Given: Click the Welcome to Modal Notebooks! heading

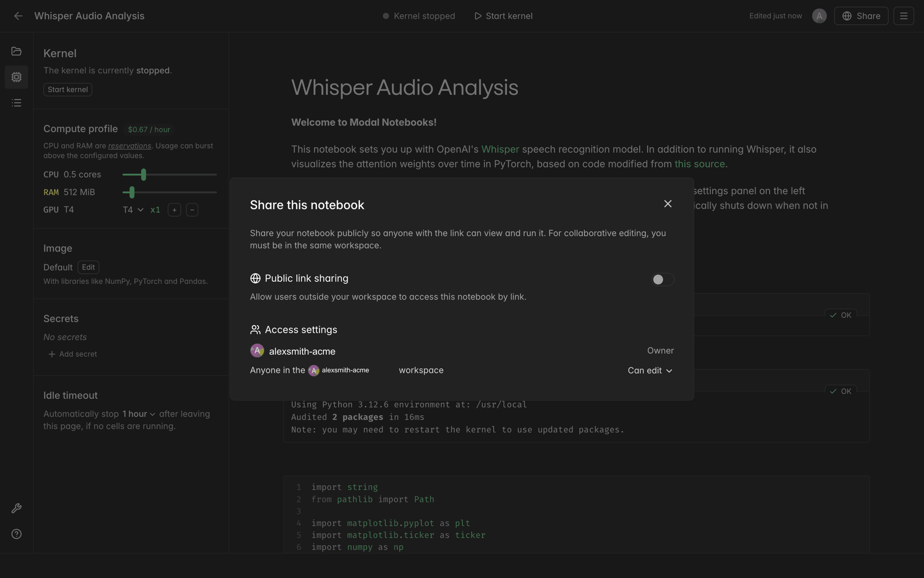Looking at the screenshot, I should (364, 122).
